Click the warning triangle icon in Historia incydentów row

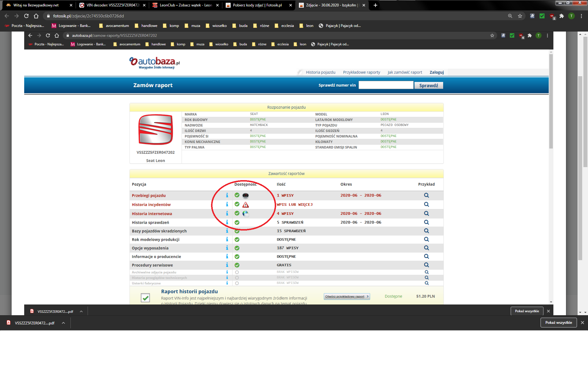(246, 205)
